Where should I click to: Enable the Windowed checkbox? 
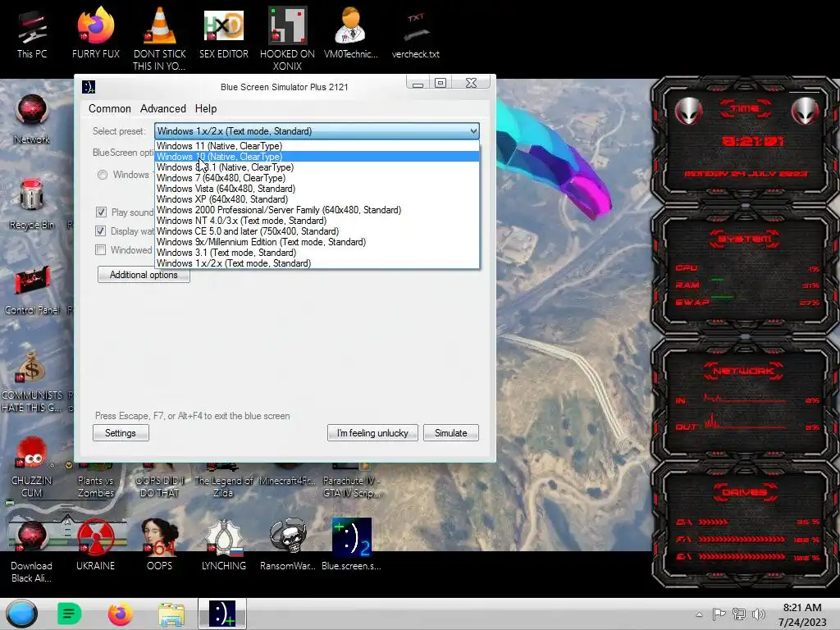(x=100, y=249)
